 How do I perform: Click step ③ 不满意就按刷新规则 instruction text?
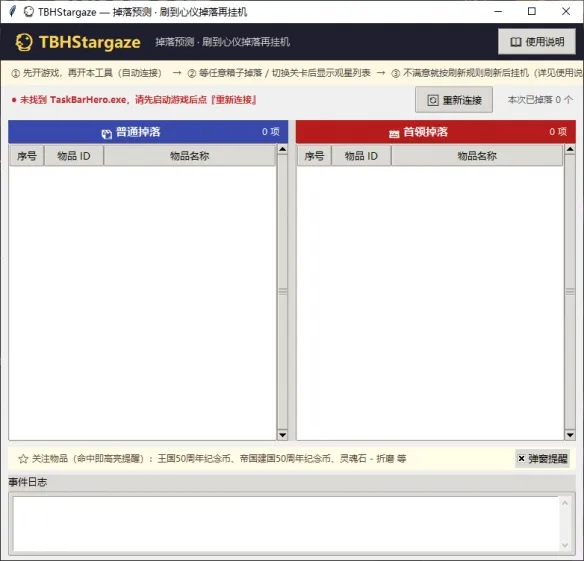click(487, 73)
